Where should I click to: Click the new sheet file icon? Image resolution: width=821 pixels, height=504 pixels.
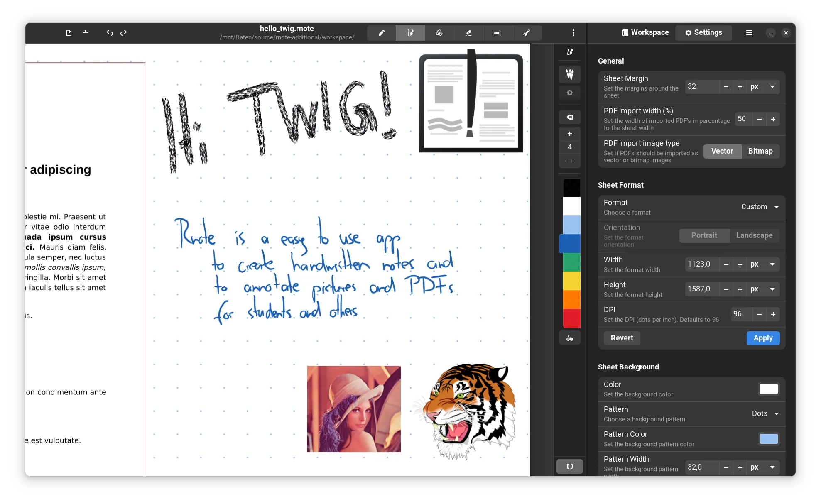click(69, 33)
